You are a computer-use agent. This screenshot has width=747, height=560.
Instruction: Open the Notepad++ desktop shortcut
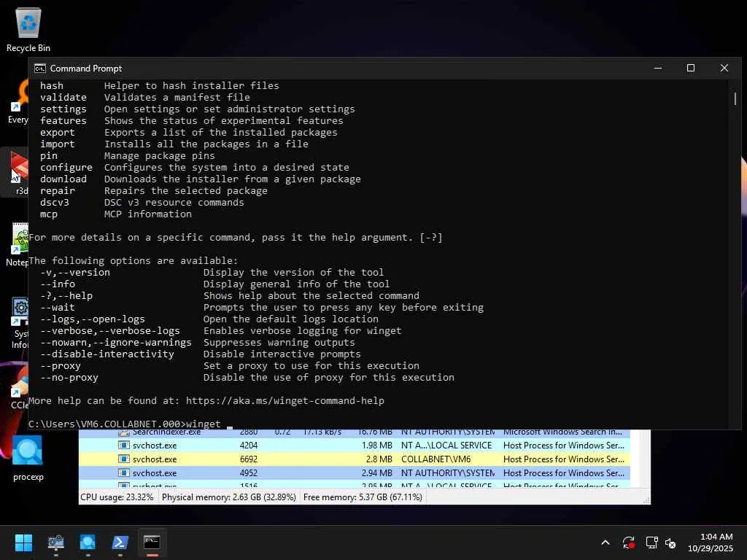pyautogui.click(x=18, y=244)
